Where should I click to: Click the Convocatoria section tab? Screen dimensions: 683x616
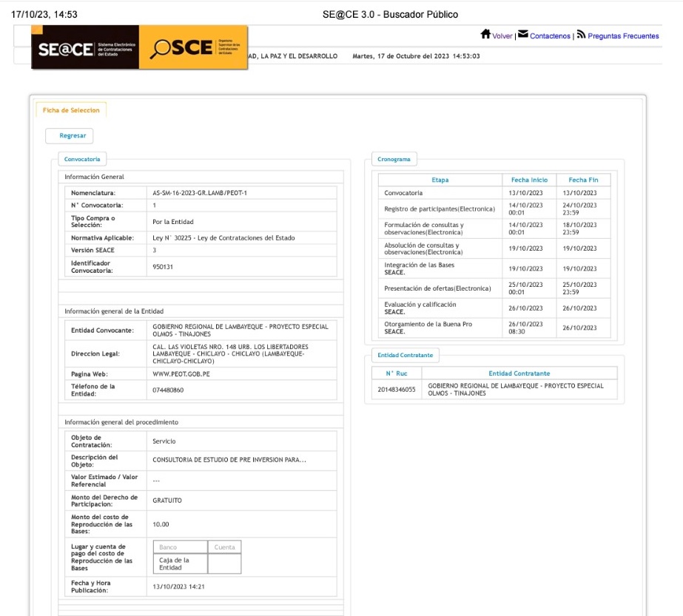pos(82,159)
